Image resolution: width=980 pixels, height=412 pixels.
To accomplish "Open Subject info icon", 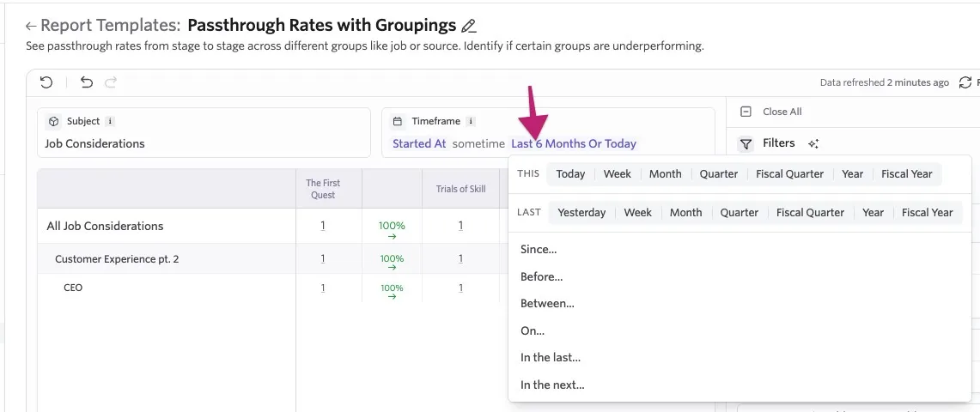I will tap(110, 122).
